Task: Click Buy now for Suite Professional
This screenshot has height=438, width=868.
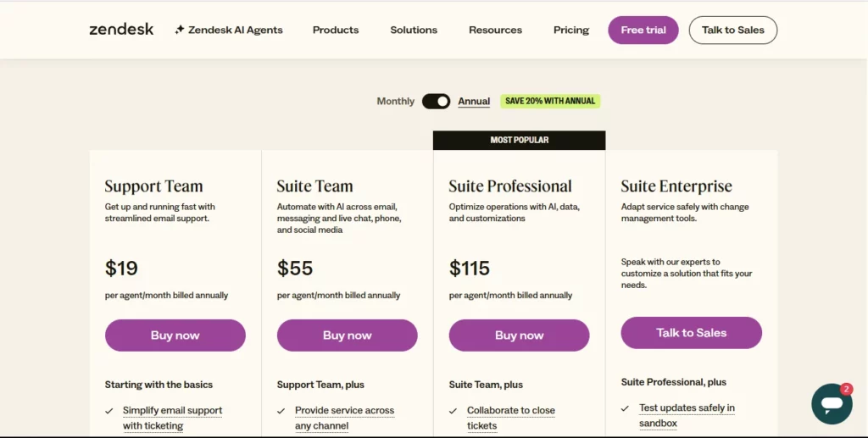Action: 519,335
